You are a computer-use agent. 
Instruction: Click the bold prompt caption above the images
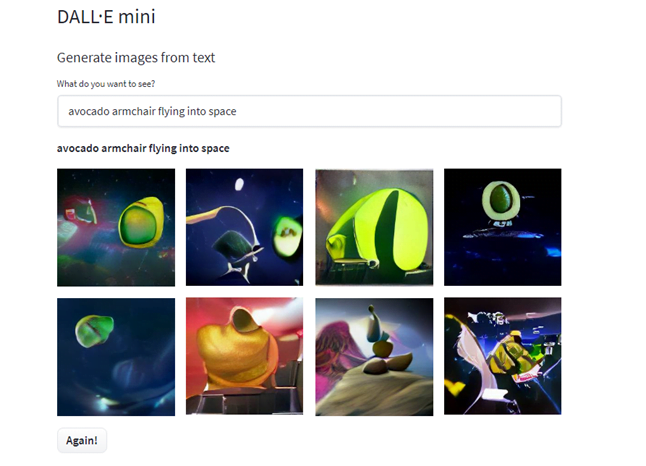143,149
